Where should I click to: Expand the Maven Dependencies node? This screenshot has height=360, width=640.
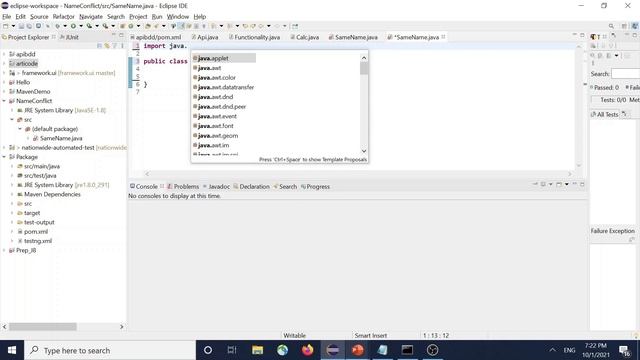pyautogui.click(x=12, y=194)
